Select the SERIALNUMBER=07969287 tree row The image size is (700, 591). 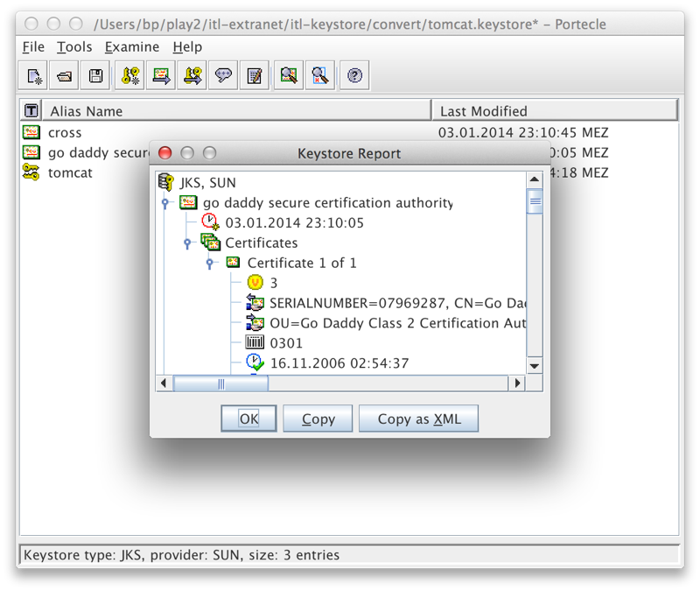pos(397,303)
